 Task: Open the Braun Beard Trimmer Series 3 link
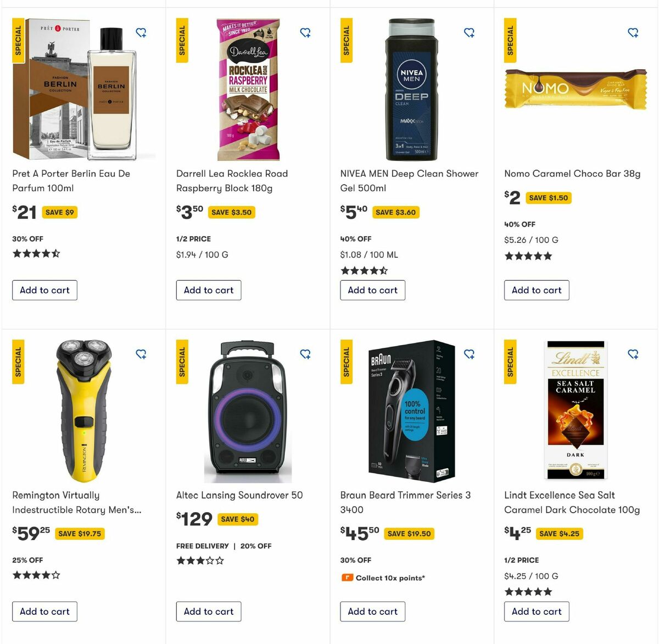[x=405, y=502]
